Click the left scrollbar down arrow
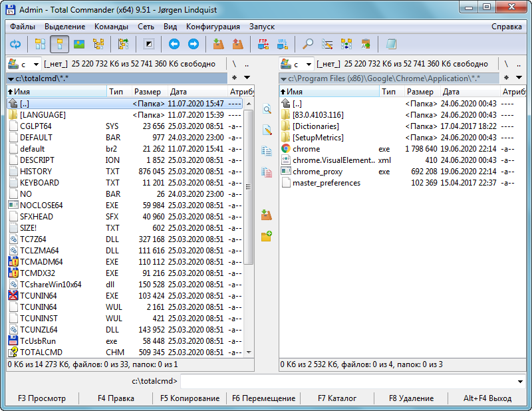The image size is (532, 411). pyautogui.click(x=248, y=352)
